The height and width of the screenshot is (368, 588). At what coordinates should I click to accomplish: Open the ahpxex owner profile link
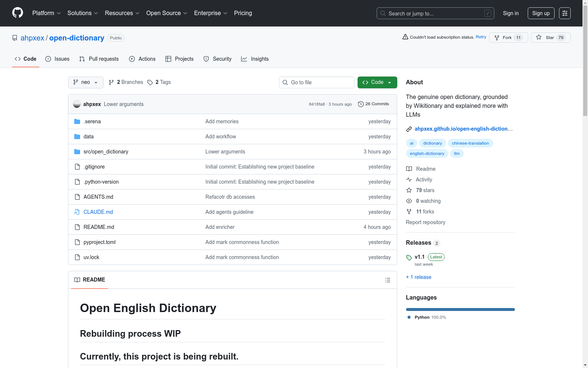[32, 38]
